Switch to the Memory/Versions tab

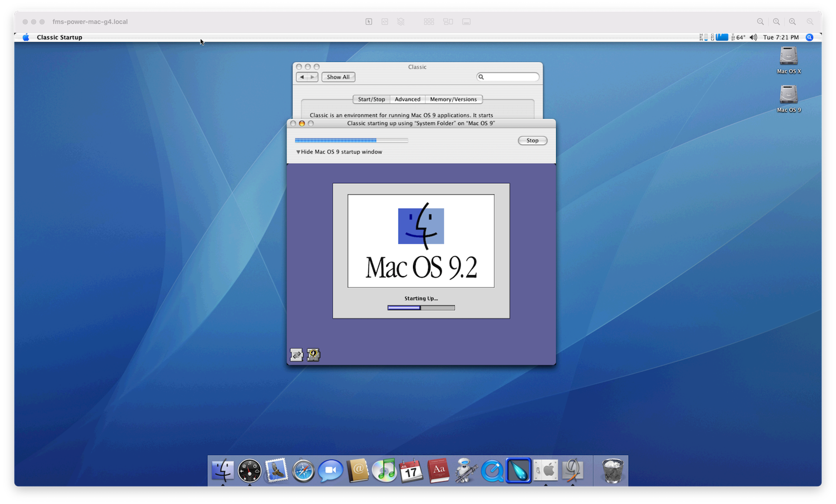coord(453,99)
